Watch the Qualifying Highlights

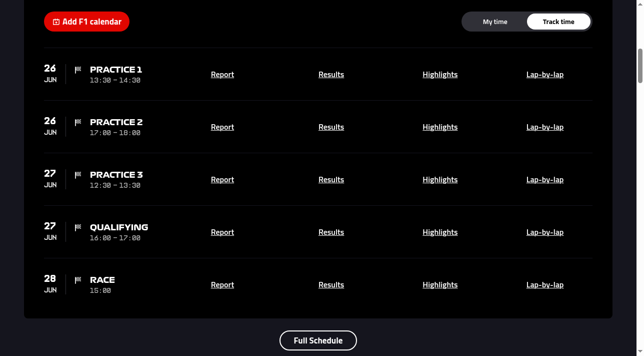pos(440,232)
